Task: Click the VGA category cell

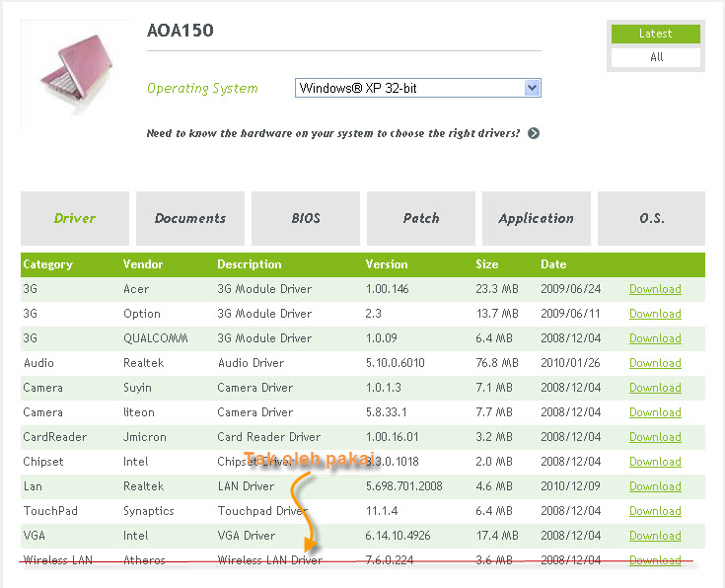Action: click(35, 536)
